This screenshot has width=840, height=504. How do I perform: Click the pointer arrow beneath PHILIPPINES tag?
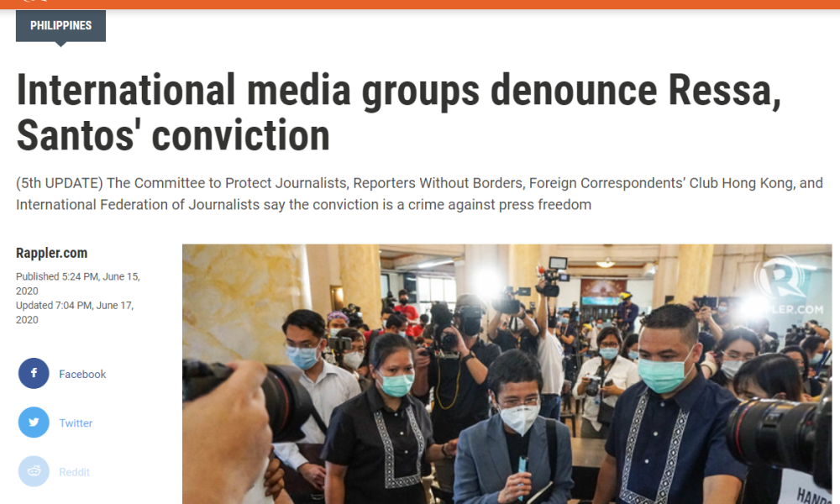[60, 44]
